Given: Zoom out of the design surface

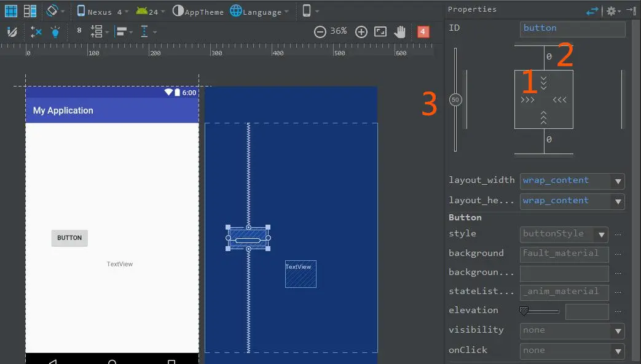Looking at the screenshot, I should click(x=320, y=31).
